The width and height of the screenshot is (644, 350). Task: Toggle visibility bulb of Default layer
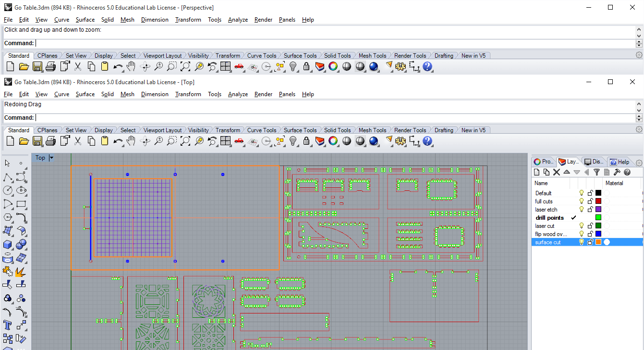click(x=582, y=193)
